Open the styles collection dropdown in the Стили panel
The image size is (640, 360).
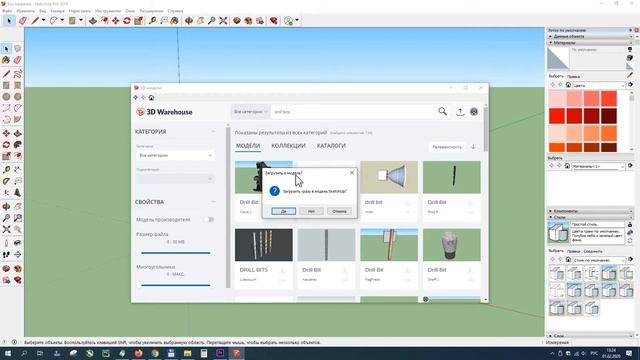pyautogui.click(x=599, y=260)
